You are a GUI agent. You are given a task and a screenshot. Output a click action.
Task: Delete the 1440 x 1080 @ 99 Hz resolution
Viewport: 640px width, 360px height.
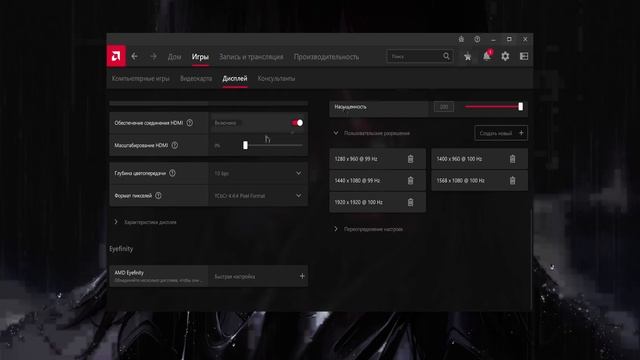coord(411,180)
